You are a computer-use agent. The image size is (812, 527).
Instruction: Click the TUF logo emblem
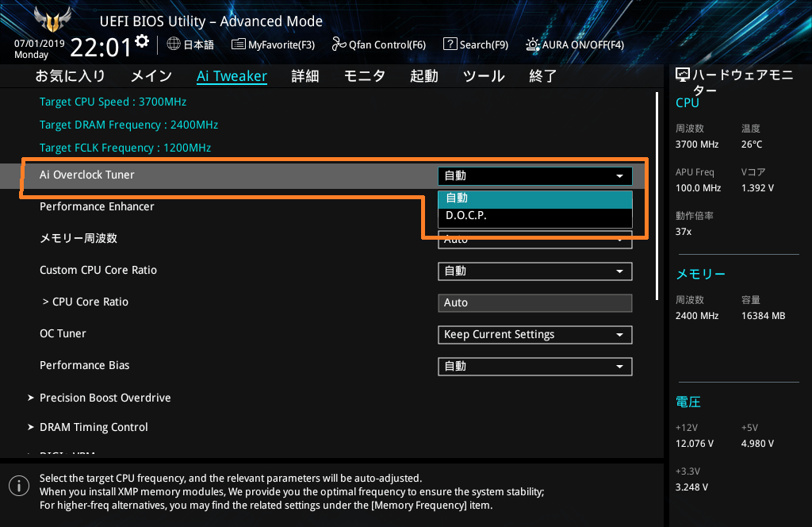pyautogui.click(x=52, y=19)
